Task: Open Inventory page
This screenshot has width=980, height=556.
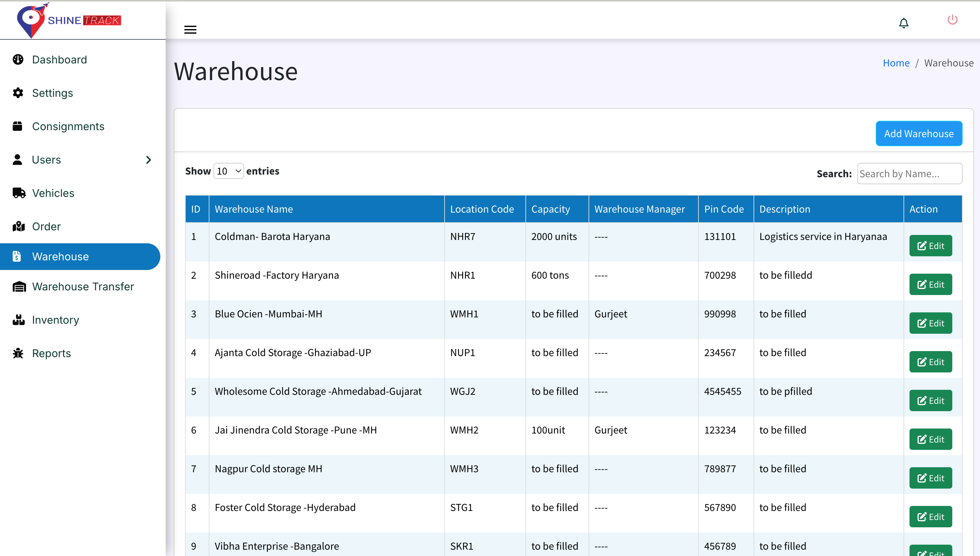Action: [55, 320]
